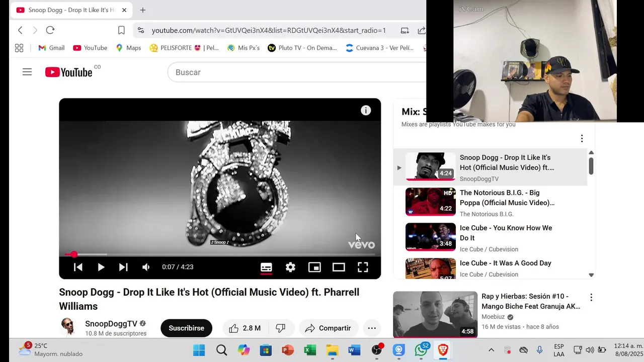Click the address bar URL
The width and height of the screenshot is (644, 362).
coord(269,30)
